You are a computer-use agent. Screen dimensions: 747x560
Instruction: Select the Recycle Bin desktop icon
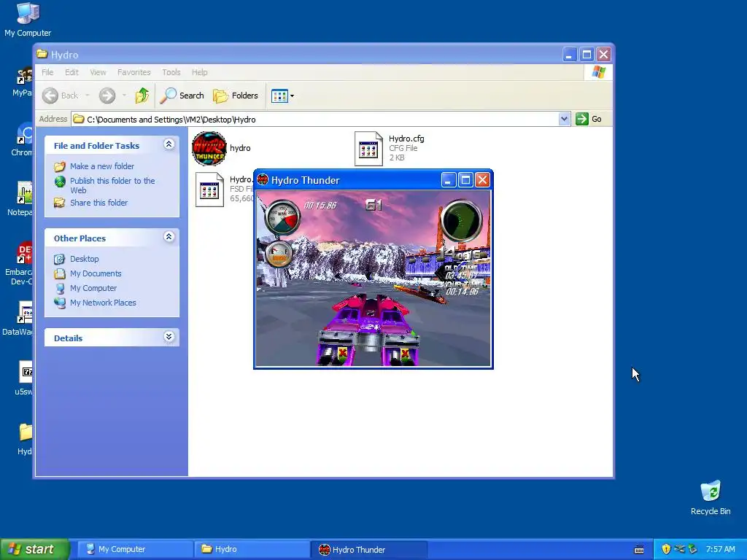coord(711,498)
